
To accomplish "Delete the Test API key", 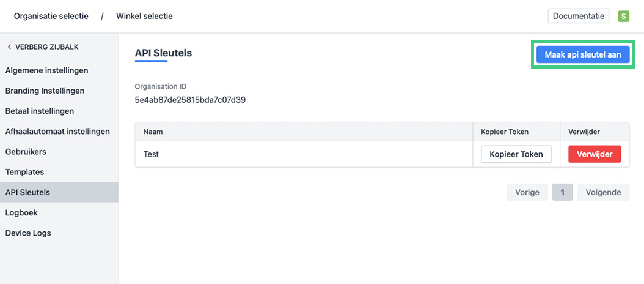I will 594,154.
